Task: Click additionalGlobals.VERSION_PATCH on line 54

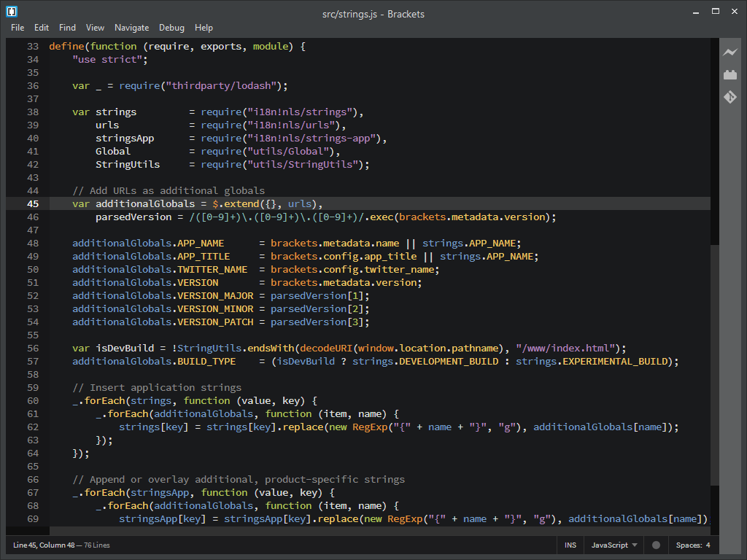Action: pos(163,322)
